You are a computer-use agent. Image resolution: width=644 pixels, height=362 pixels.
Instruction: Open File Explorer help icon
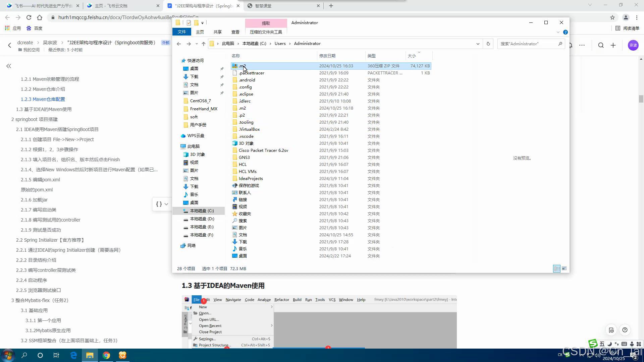(x=566, y=32)
